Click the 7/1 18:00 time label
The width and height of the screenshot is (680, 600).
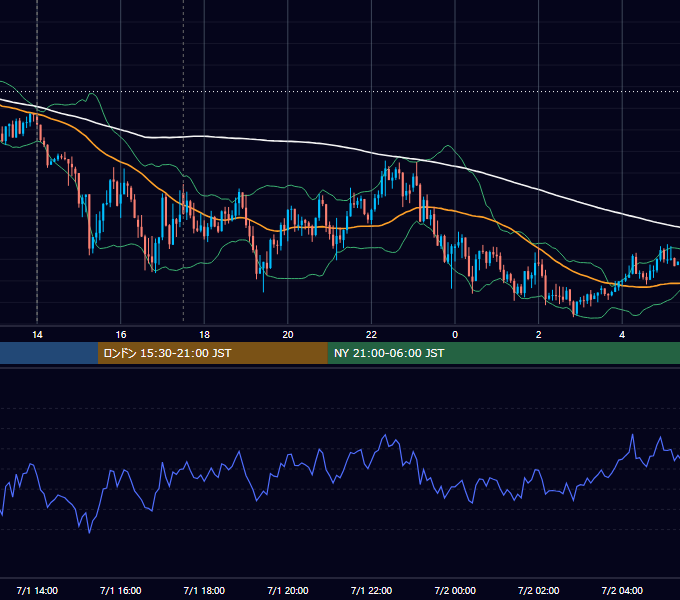pyautogui.click(x=204, y=590)
